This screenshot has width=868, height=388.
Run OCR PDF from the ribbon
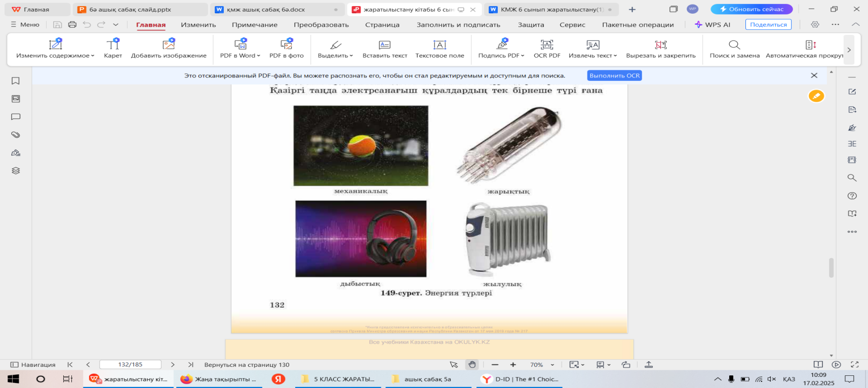(547, 49)
